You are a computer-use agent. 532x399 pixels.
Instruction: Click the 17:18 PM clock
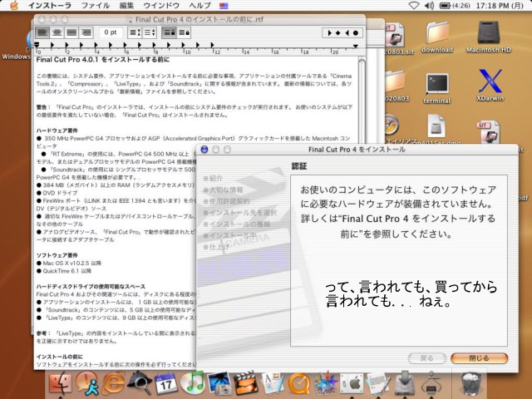pos(500,6)
